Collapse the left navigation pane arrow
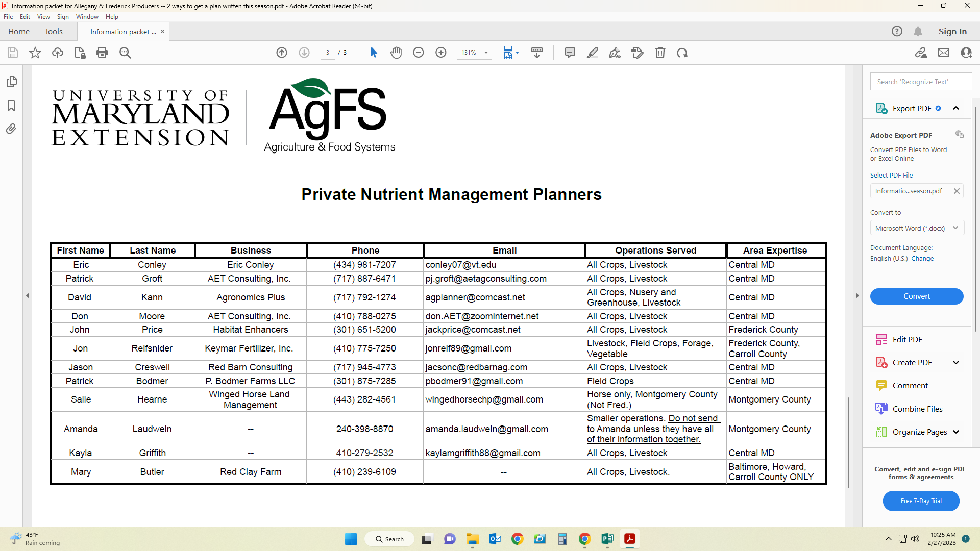This screenshot has width=980, height=551. click(x=28, y=296)
